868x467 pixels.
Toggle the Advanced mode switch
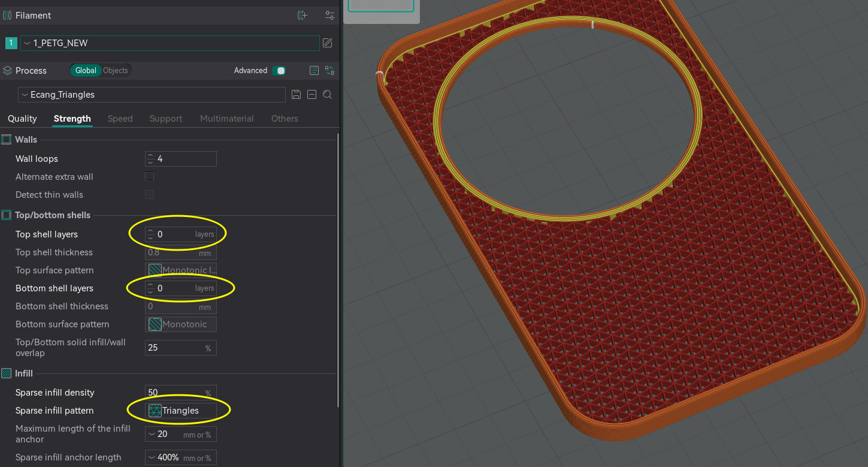point(279,71)
